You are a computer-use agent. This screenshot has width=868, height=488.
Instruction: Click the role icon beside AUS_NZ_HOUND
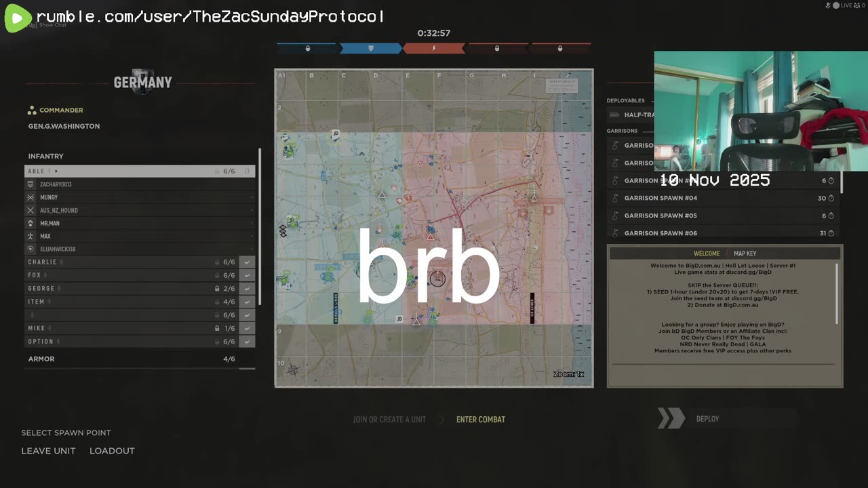31,210
